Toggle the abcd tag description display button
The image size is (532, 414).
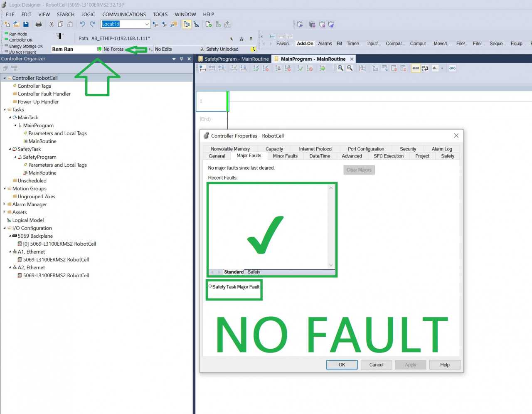(416, 68)
